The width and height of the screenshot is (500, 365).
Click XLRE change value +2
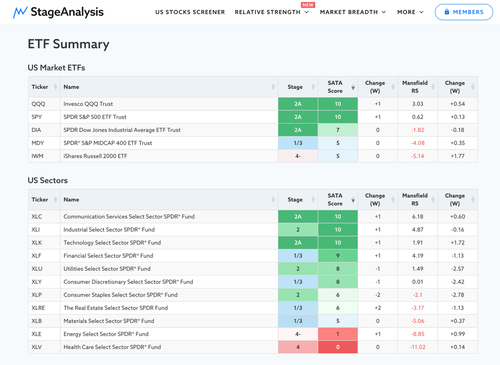click(x=378, y=308)
